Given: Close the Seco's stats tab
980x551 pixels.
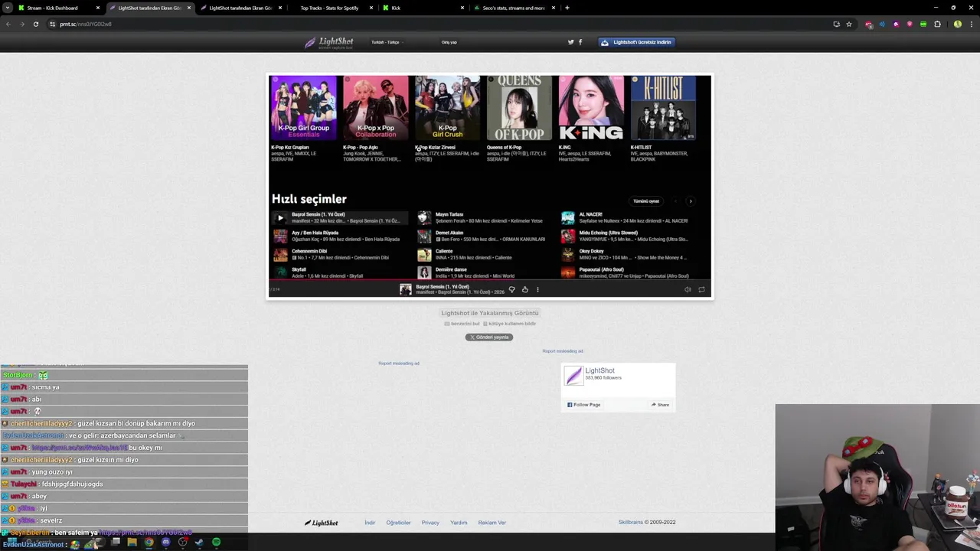Looking at the screenshot, I should coord(554,8).
